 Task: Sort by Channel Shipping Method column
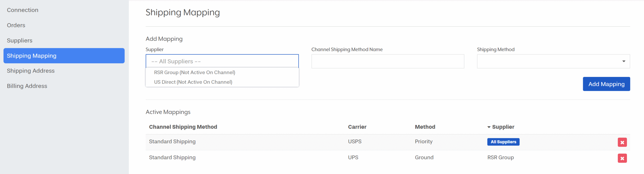pos(183,127)
